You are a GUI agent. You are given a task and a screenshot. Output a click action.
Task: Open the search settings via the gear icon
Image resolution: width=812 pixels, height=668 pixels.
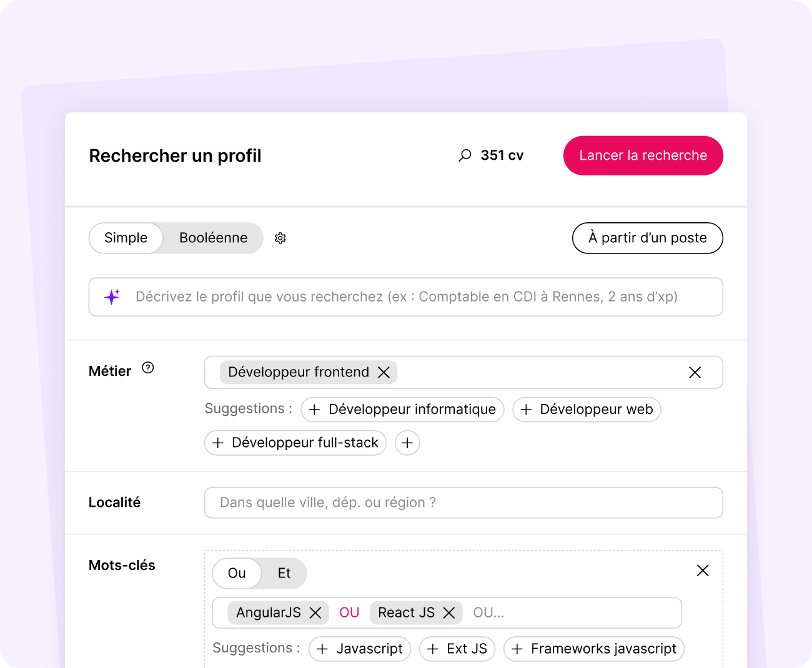pyautogui.click(x=280, y=238)
